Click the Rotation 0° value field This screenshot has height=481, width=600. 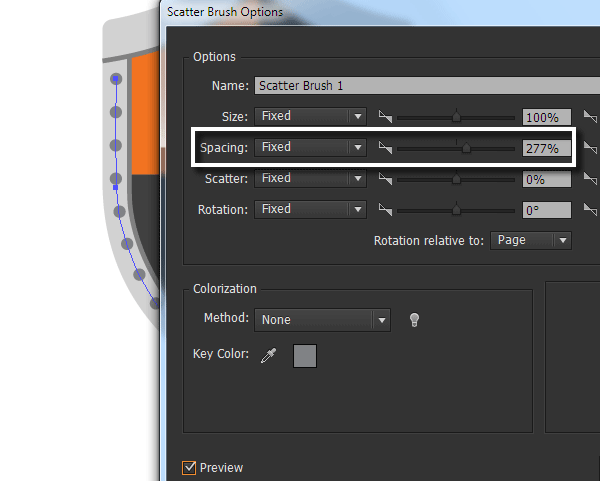point(547,210)
